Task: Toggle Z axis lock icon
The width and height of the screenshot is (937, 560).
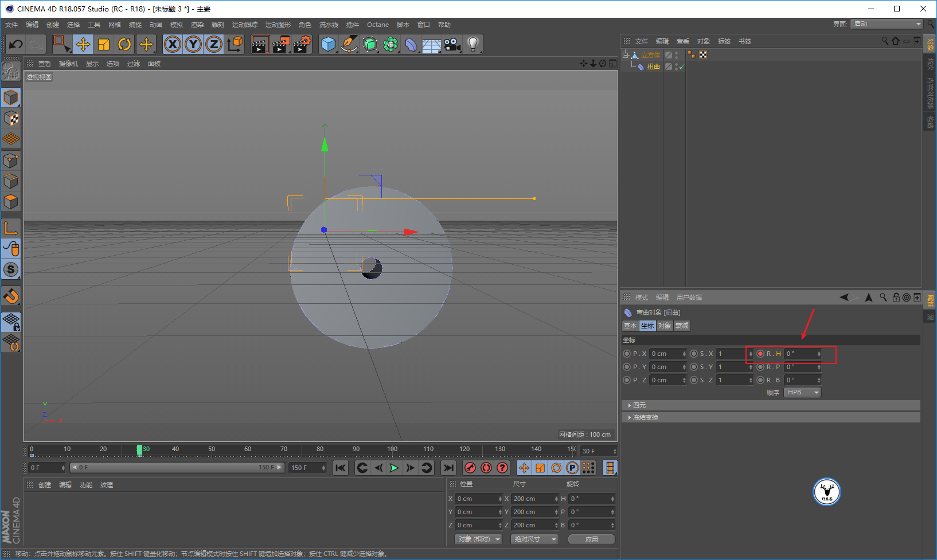Action: [214, 44]
